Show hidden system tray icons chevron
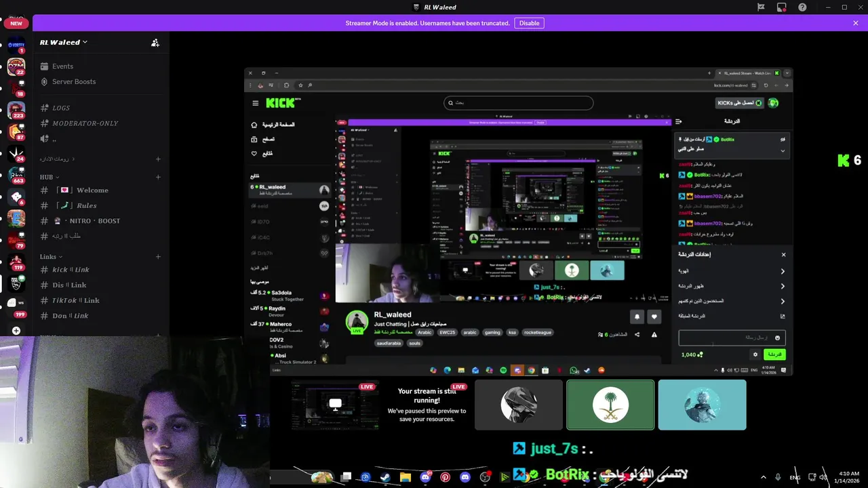Viewport: 868px width, 488px height. 764,477
